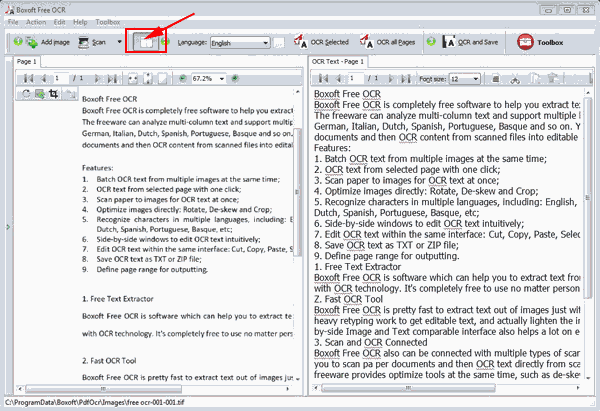Click the fit height icon in image pane
600x411 pixels.
[148, 78]
